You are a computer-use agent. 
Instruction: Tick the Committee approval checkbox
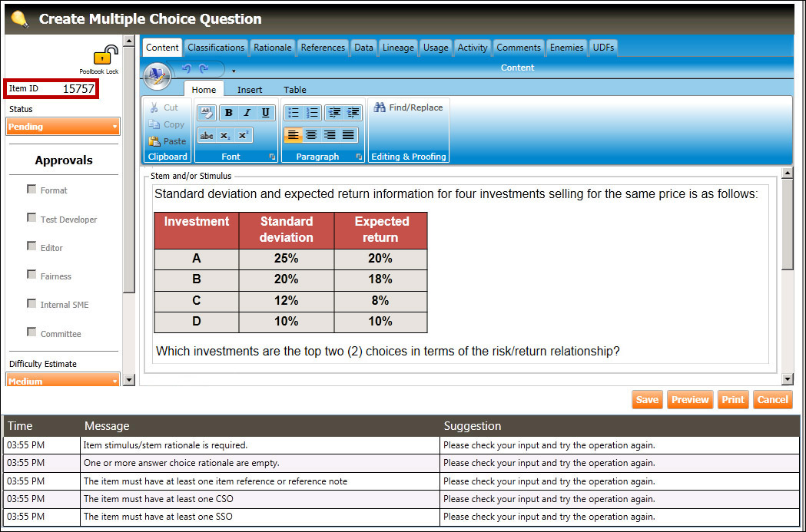[x=32, y=332]
